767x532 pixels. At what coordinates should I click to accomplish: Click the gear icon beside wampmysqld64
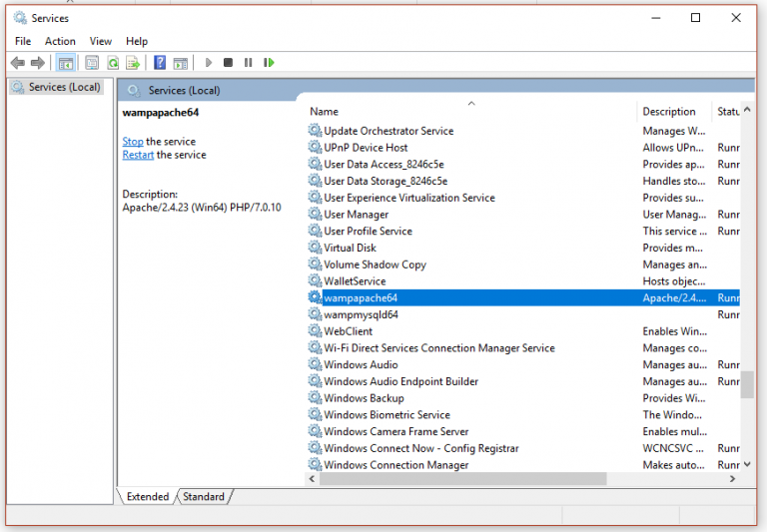coord(315,314)
